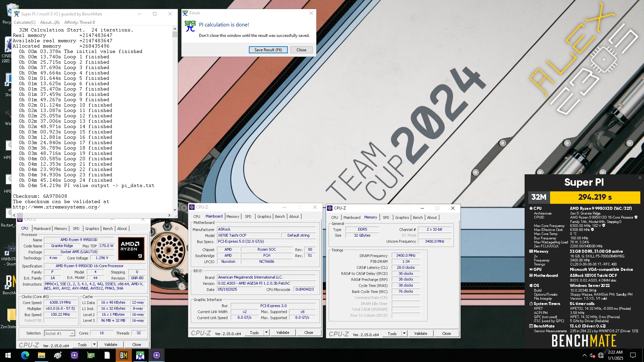This screenshot has width=644, height=362.
Task: Click X870E Taichi OCF model field
Action: 249,235
